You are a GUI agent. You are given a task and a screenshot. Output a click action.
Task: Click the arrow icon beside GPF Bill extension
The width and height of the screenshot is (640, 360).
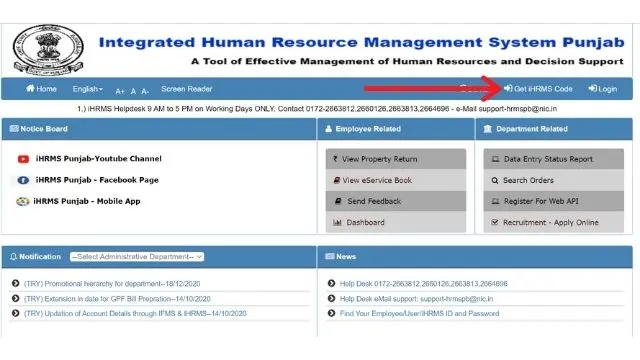pos(16,298)
